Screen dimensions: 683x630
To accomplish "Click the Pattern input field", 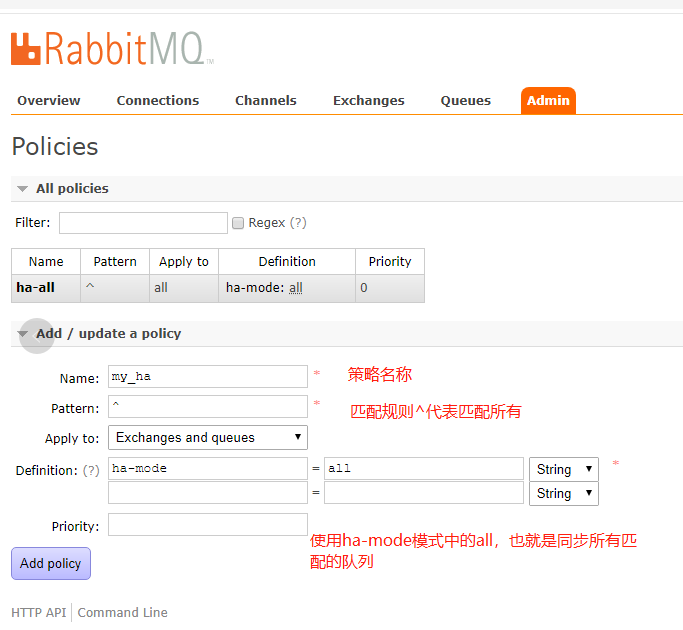I will [x=208, y=406].
